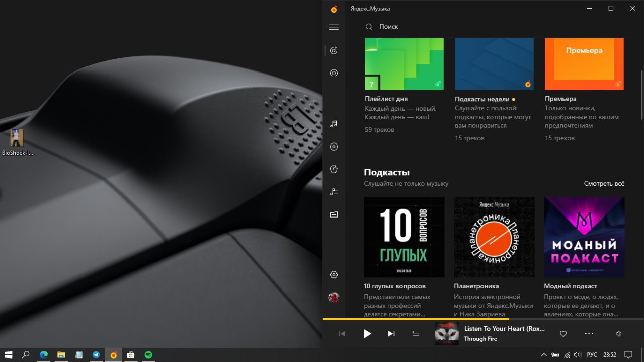The image size is (644, 362).
Task: Click the Модный подкаст title
Action: (571, 286)
